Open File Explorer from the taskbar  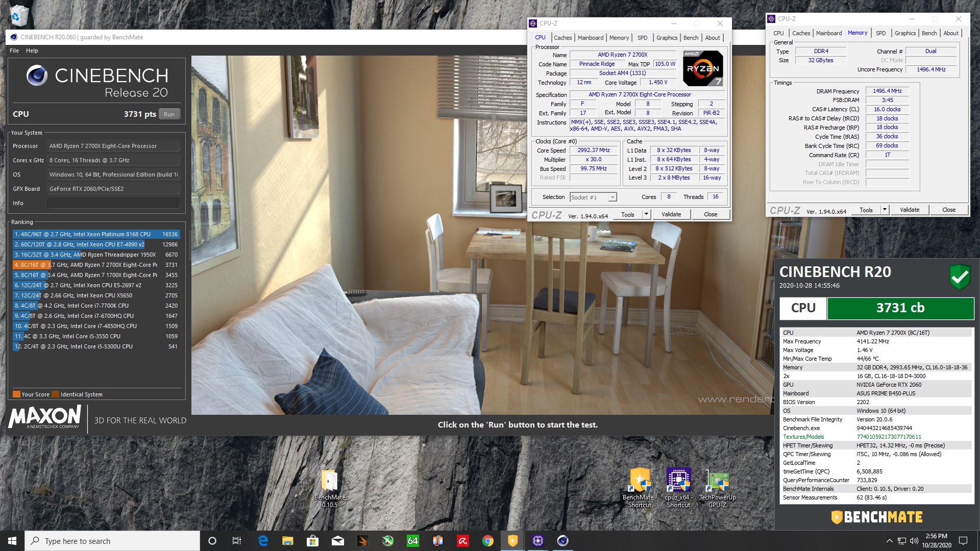287,541
